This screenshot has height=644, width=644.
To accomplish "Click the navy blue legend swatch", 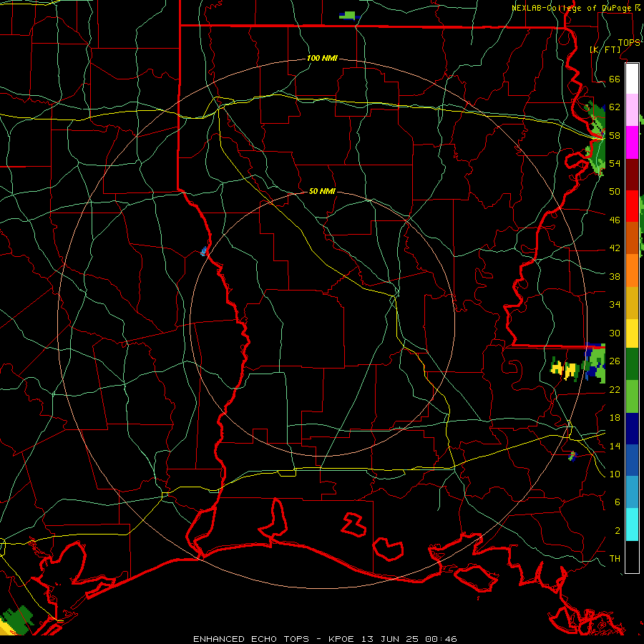I will pos(632,429).
